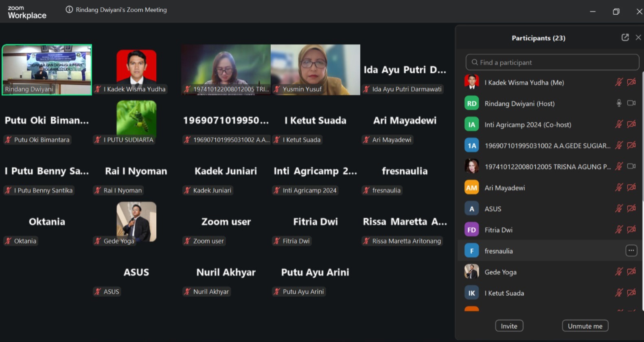This screenshot has height=342, width=644.
Task: Click Rindang Dwiyani host camera icon
Action: click(x=631, y=103)
